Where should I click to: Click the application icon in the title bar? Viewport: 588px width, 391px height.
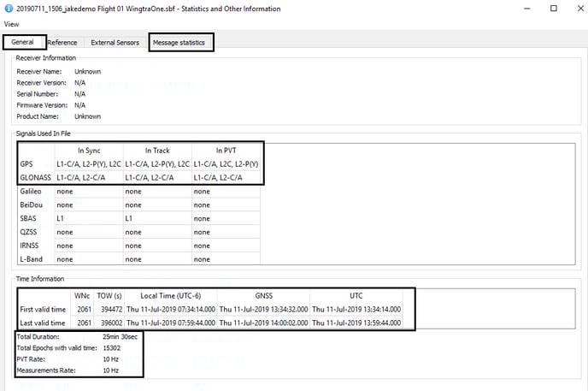point(8,8)
